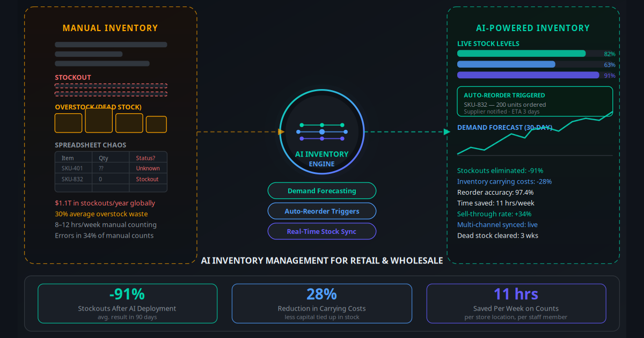The width and height of the screenshot is (644, 338).
Task: Click "Supplier notified · ETA 3 days" line
Action: click(x=502, y=112)
